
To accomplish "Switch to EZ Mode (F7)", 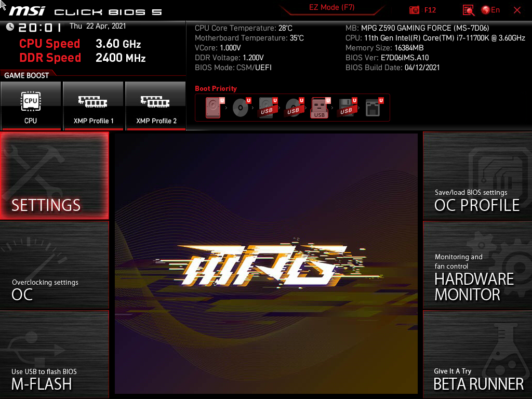I will 332,7.
